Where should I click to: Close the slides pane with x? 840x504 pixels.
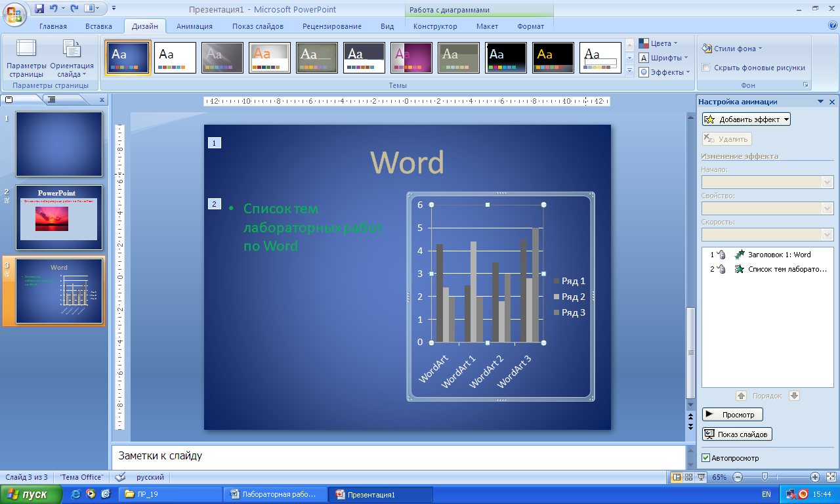(x=102, y=100)
